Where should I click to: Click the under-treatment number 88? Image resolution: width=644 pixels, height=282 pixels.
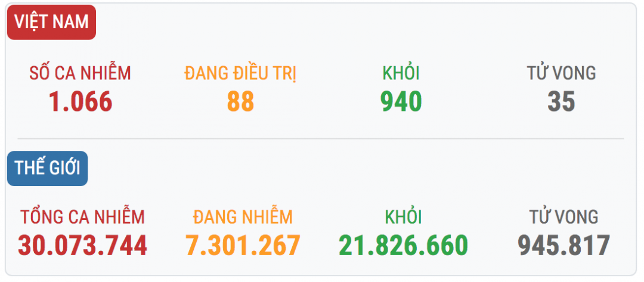[241, 101]
